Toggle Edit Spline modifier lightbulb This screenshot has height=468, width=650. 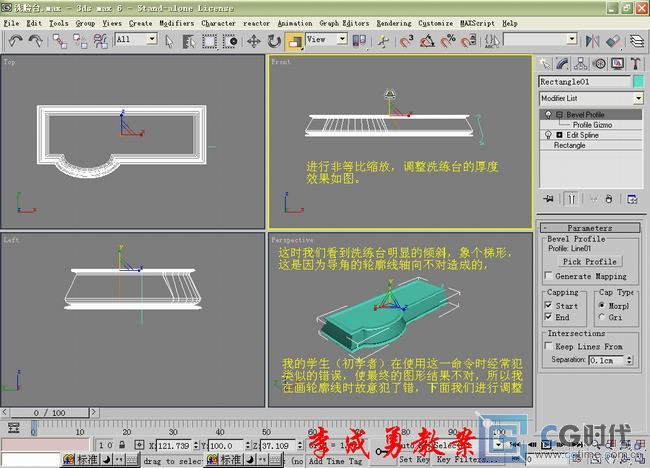(548, 135)
